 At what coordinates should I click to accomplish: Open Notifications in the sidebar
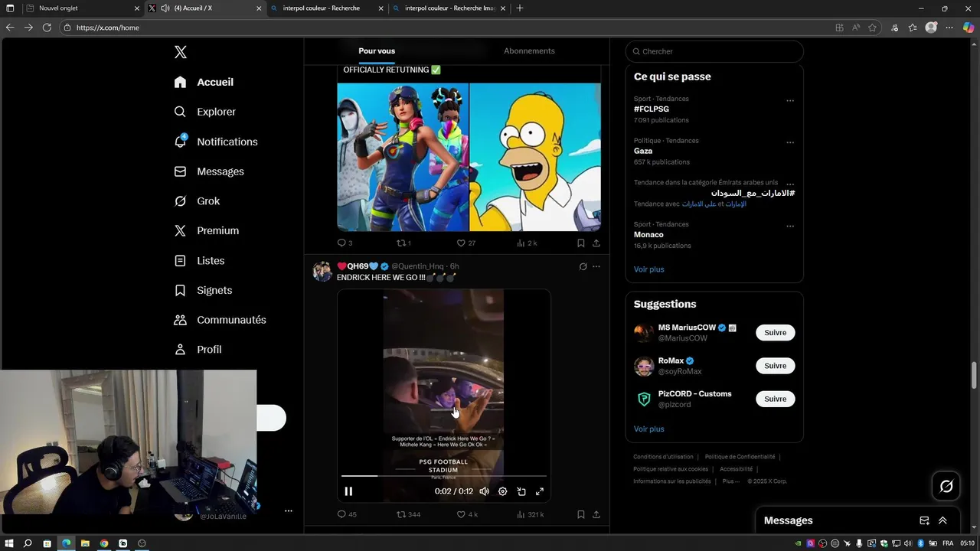pos(216,142)
